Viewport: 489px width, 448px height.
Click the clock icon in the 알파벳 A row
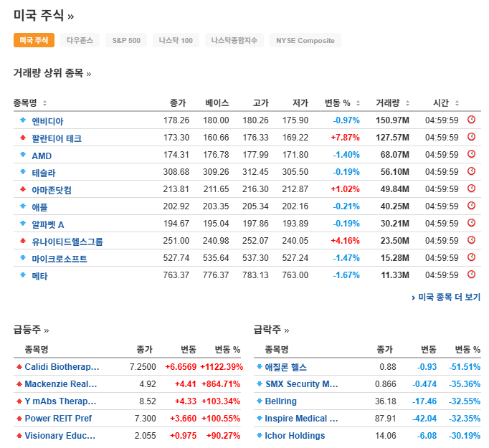click(471, 223)
